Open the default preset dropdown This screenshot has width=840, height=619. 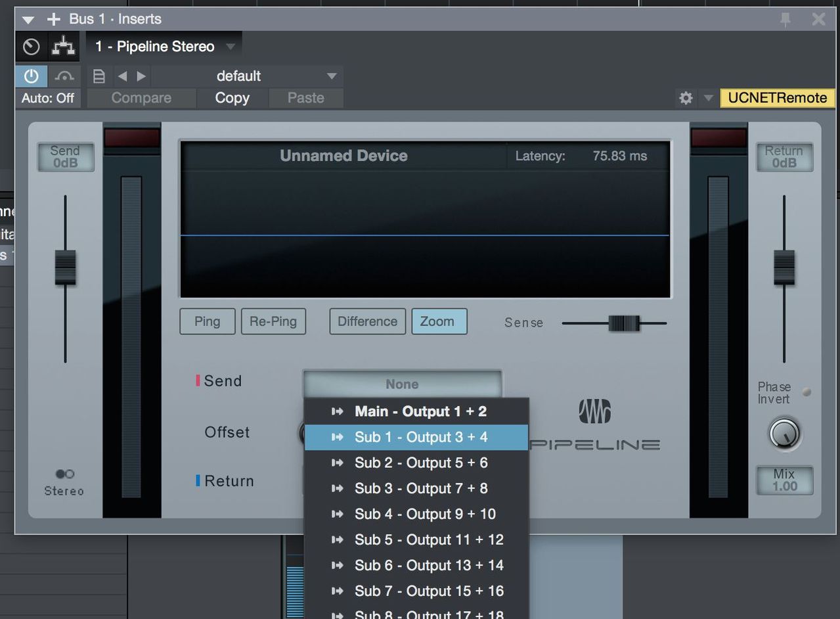(x=247, y=76)
